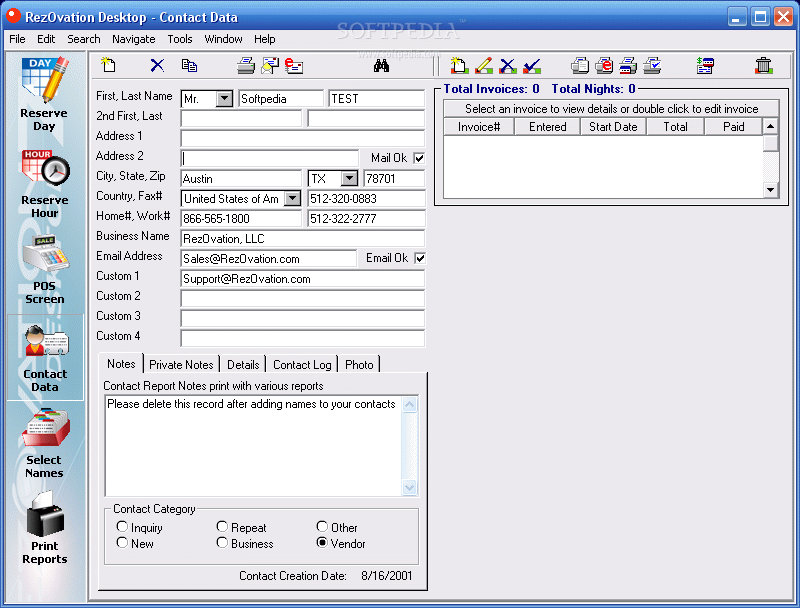
Task: Click the Address 1 input field
Action: pos(303,138)
